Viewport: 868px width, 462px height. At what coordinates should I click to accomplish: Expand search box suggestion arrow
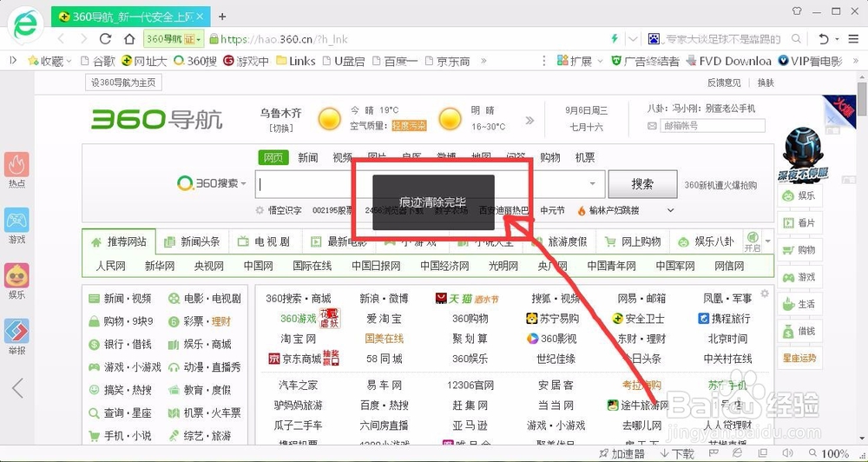pyautogui.click(x=592, y=184)
